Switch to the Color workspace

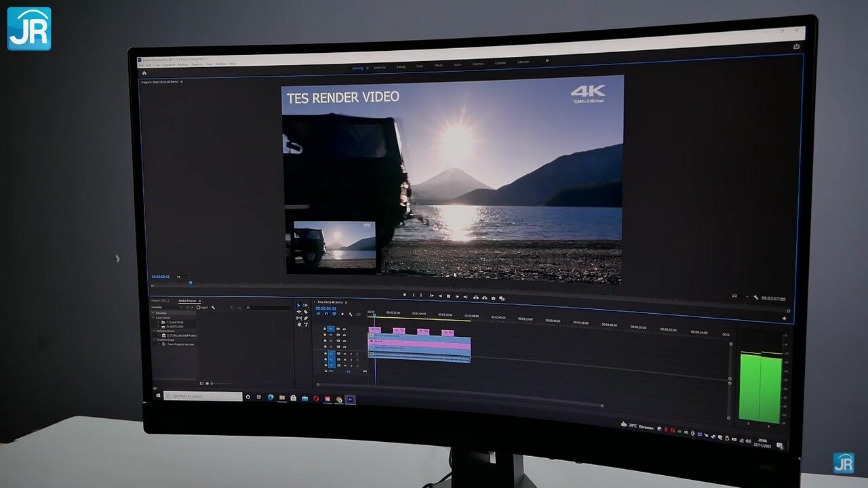point(420,66)
